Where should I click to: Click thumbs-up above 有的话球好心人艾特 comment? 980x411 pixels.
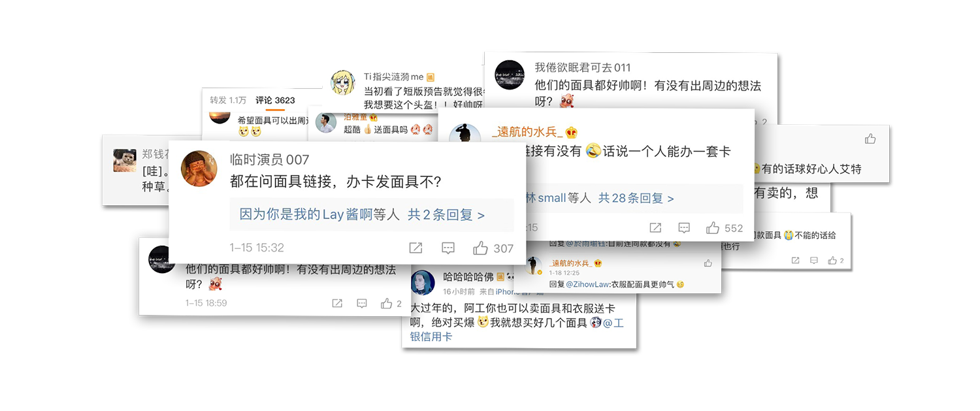(870, 139)
